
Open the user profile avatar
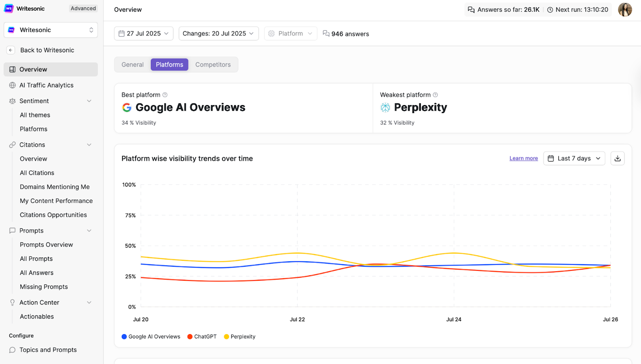point(625,10)
